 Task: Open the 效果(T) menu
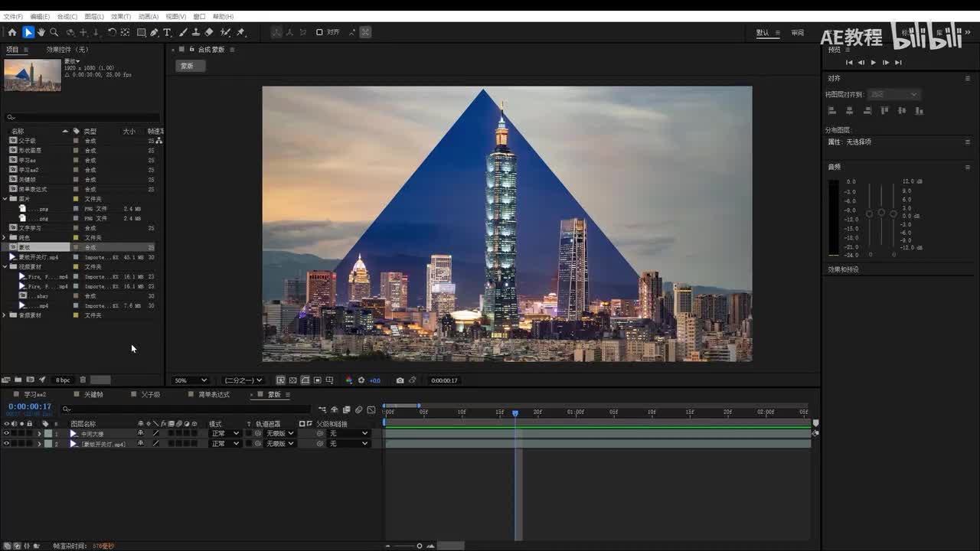121,16
